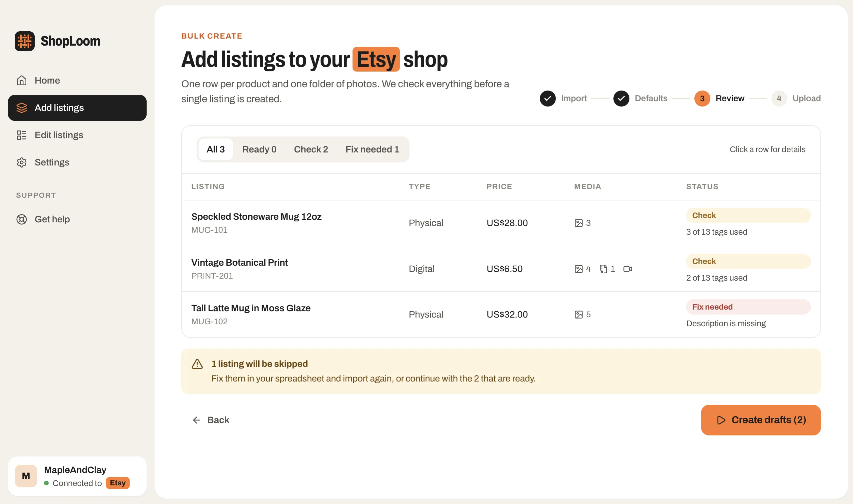Image resolution: width=853 pixels, height=504 pixels.
Task: Click the completed Import step checkmark
Action: (547, 99)
